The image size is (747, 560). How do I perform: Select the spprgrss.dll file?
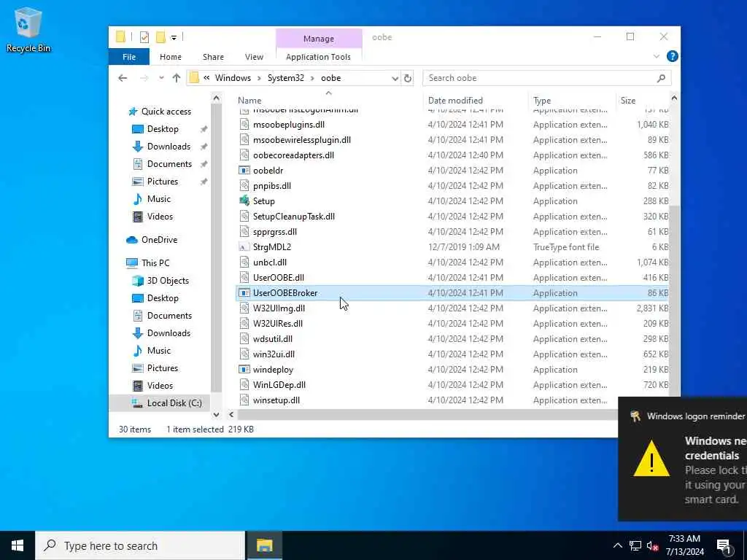pyautogui.click(x=275, y=232)
